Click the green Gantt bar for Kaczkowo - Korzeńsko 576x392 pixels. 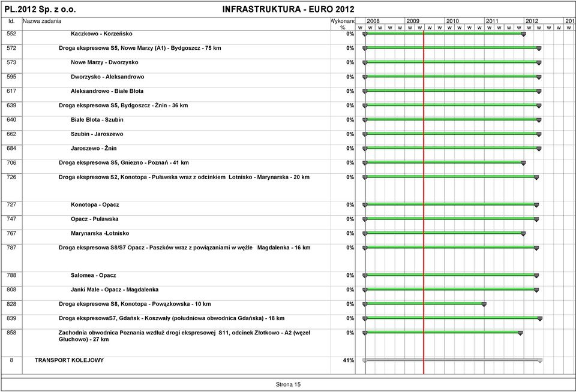coord(444,34)
